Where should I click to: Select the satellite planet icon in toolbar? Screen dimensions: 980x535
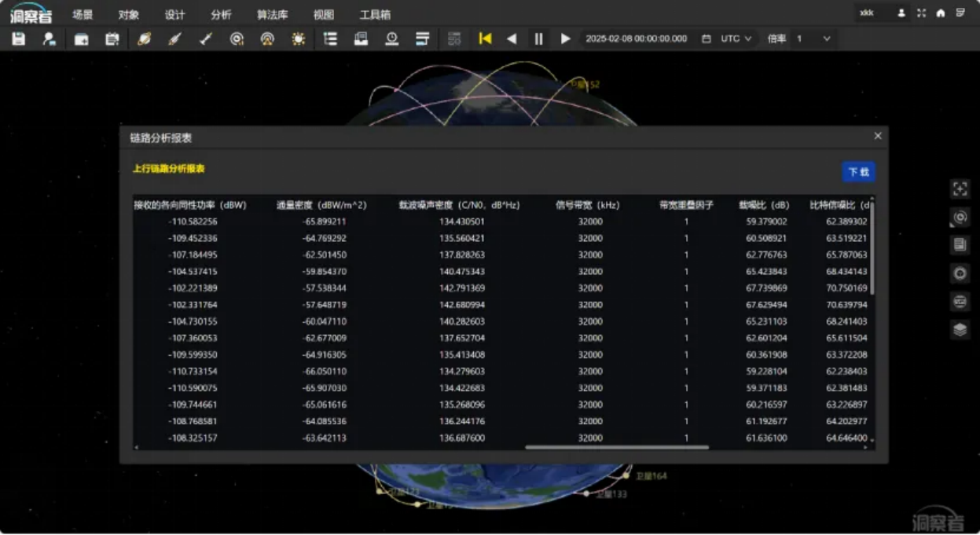coord(144,38)
